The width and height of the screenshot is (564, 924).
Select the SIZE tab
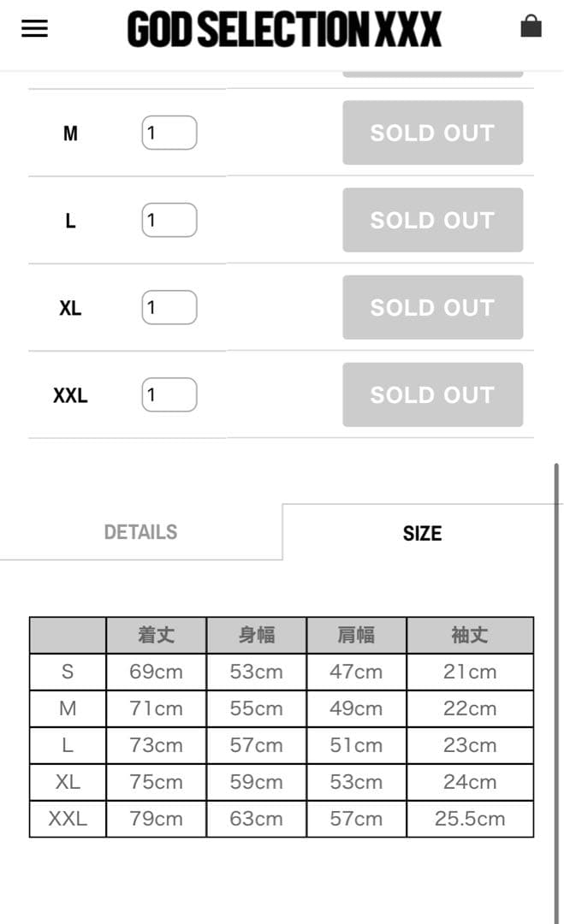422,533
